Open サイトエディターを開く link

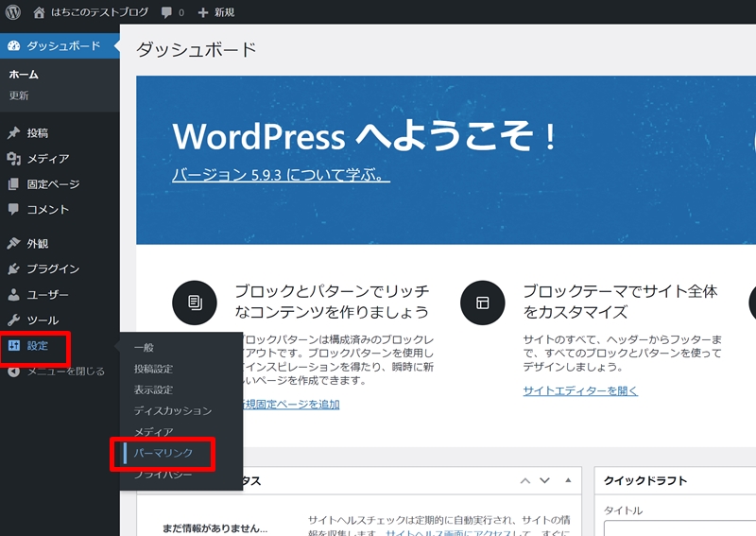(580, 390)
